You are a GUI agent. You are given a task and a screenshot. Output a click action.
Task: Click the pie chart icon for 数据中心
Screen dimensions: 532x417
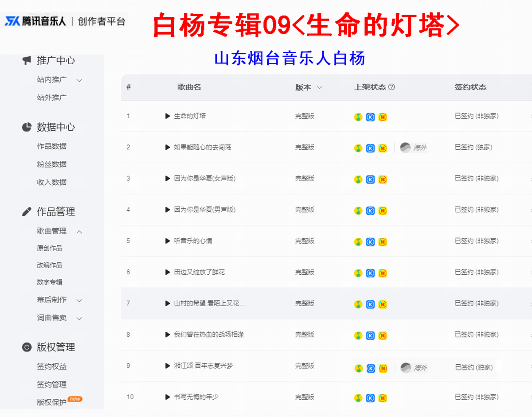(27, 127)
